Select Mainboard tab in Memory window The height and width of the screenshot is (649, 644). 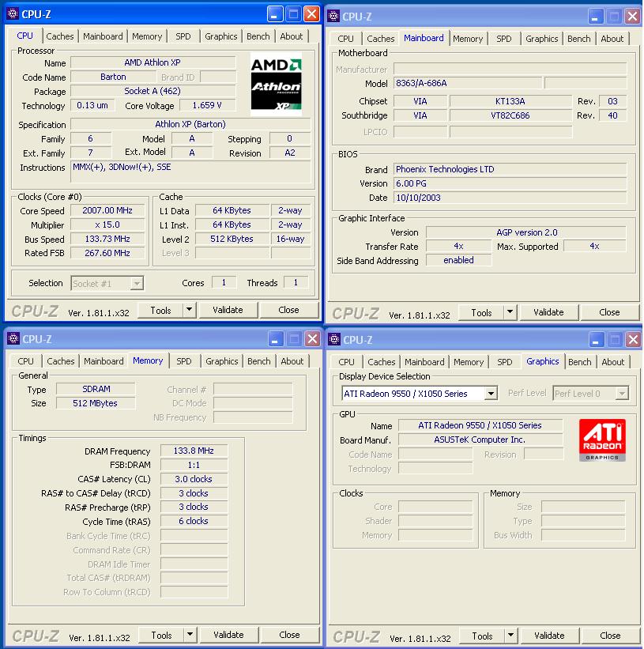104,361
